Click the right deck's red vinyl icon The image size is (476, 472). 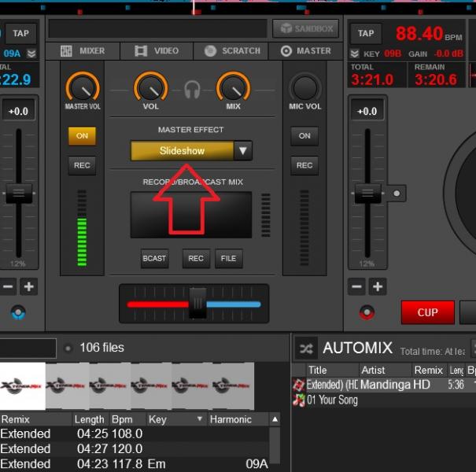click(x=367, y=312)
